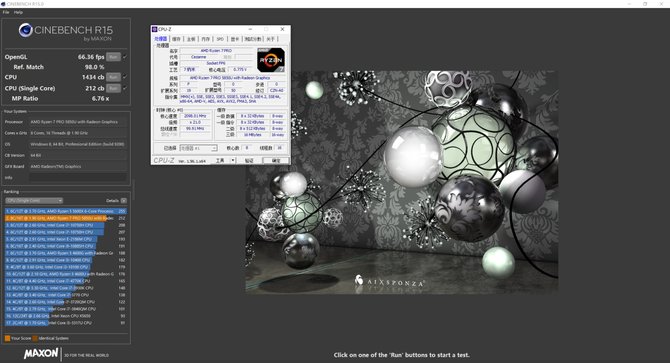Open the CPU (Single Core) ranking dropdown
This screenshot has height=363, width=670.
coord(34,200)
